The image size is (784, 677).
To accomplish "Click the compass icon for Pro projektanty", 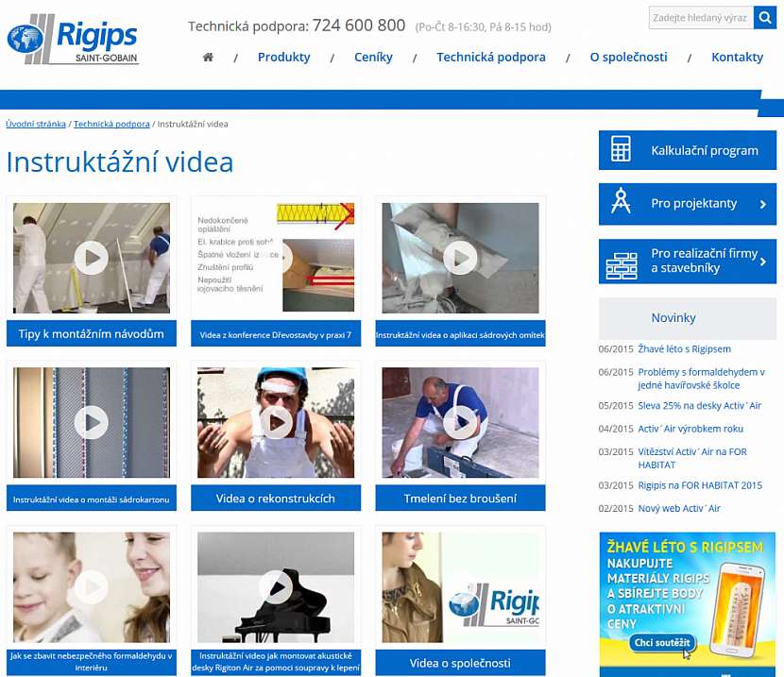I will tap(621, 200).
